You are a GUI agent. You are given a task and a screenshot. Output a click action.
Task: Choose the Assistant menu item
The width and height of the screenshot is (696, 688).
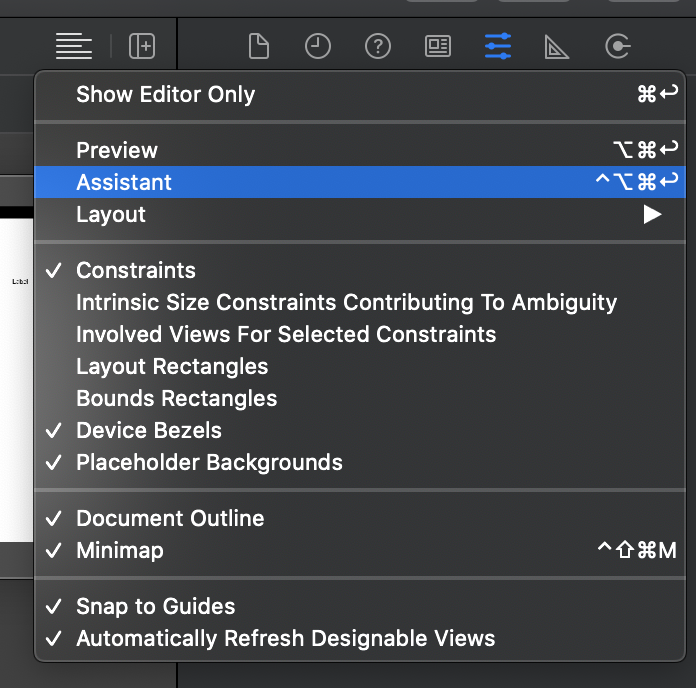point(124,182)
